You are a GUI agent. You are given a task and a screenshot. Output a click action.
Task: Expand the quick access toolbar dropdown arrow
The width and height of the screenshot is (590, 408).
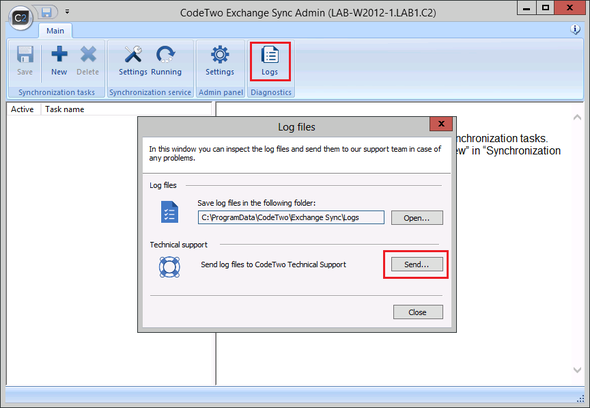click(x=67, y=12)
